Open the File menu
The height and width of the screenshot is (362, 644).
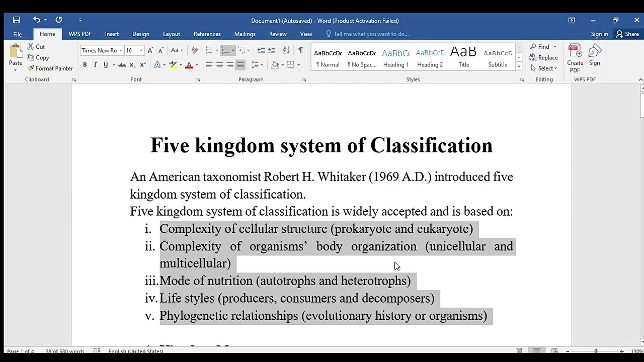(x=18, y=34)
